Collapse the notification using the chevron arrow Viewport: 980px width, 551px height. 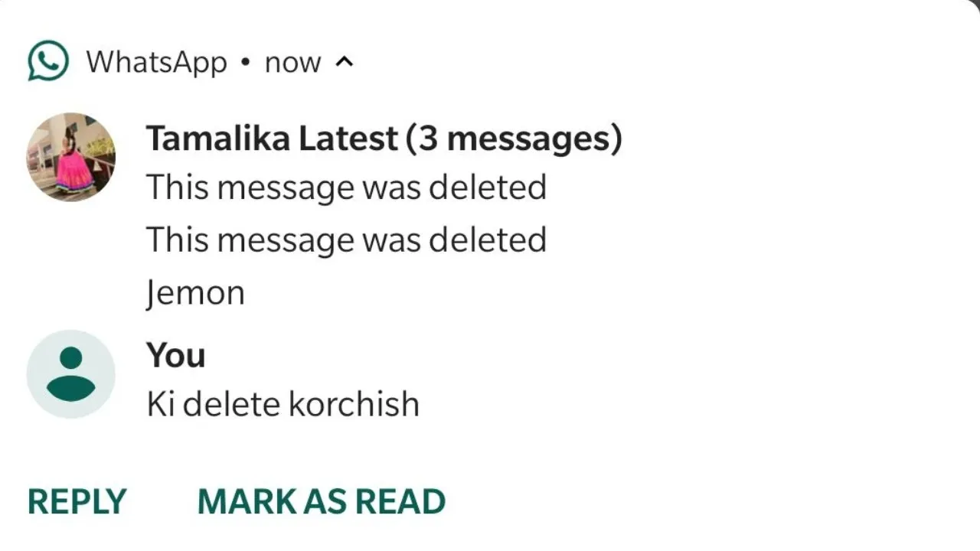click(345, 62)
